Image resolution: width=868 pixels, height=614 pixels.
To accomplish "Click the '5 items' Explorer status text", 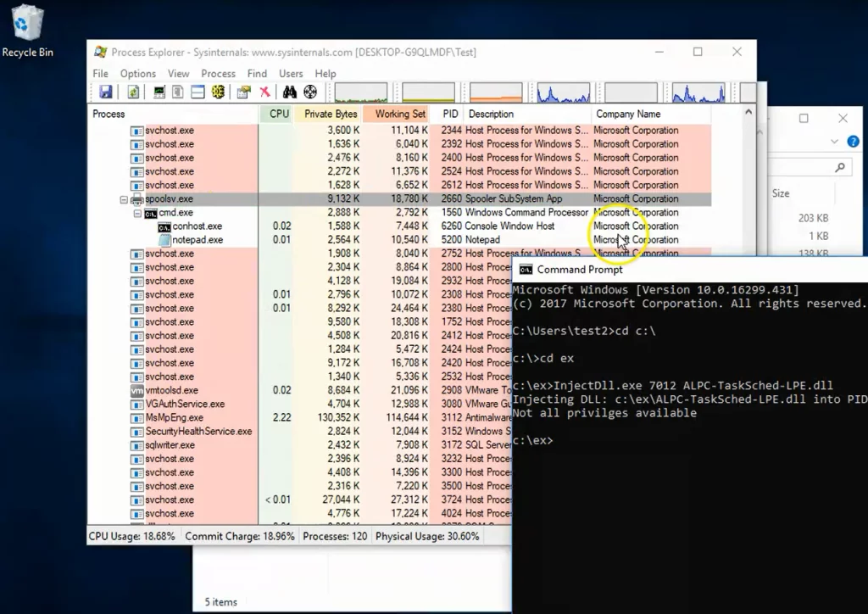I will tap(221, 602).
